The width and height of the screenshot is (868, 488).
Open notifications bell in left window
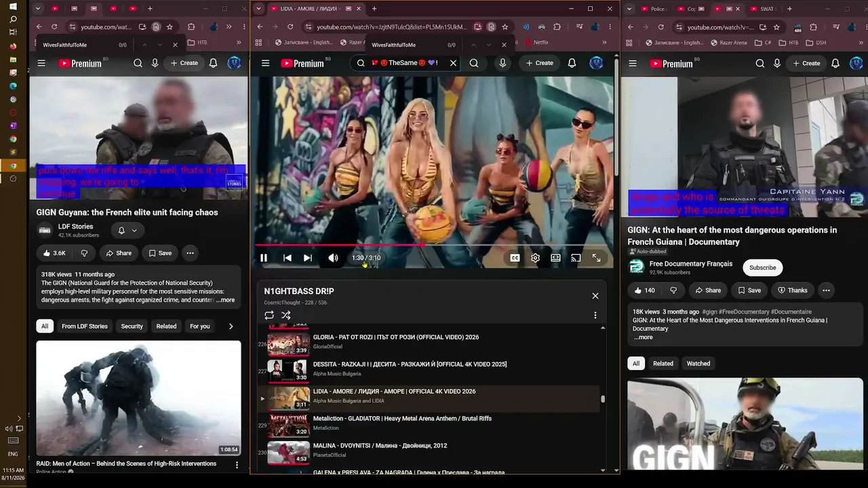[x=213, y=63]
